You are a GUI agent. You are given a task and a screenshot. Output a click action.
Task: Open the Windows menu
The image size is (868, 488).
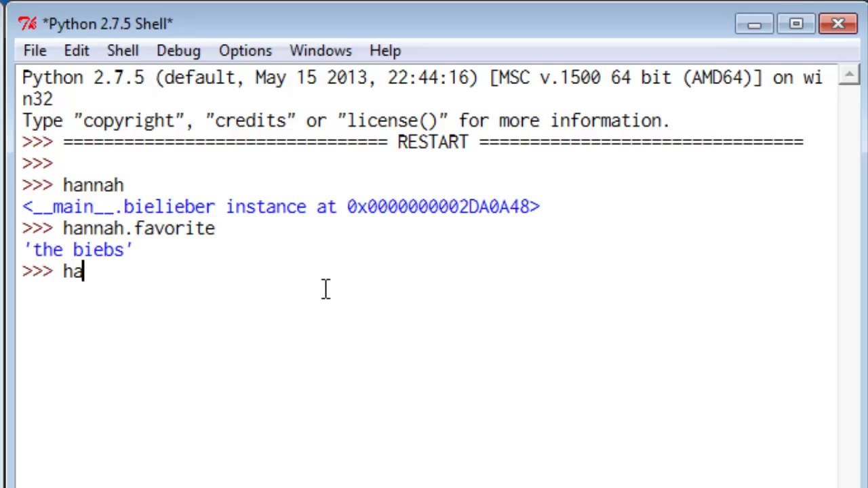pos(321,51)
